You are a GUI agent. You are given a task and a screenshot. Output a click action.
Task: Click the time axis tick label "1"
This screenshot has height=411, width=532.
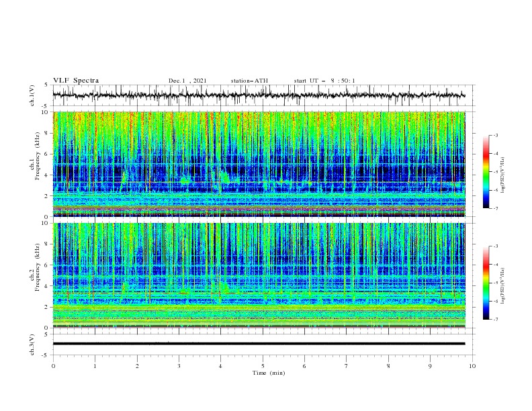95,366
